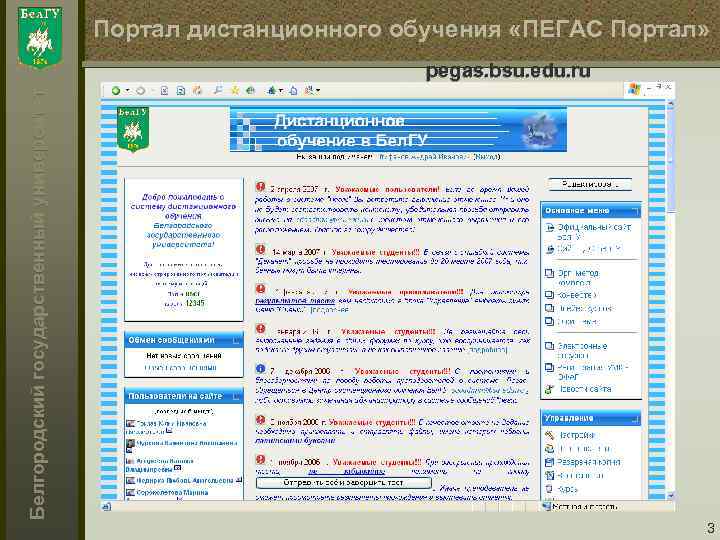Screen dimensions: 720x540
Task: Collapse the Пользователи на сайте block
Action: coord(236,396)
